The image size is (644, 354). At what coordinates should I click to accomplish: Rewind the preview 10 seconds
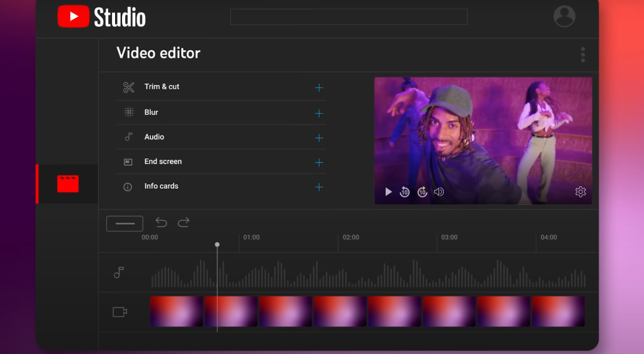(x=404, y=192)
